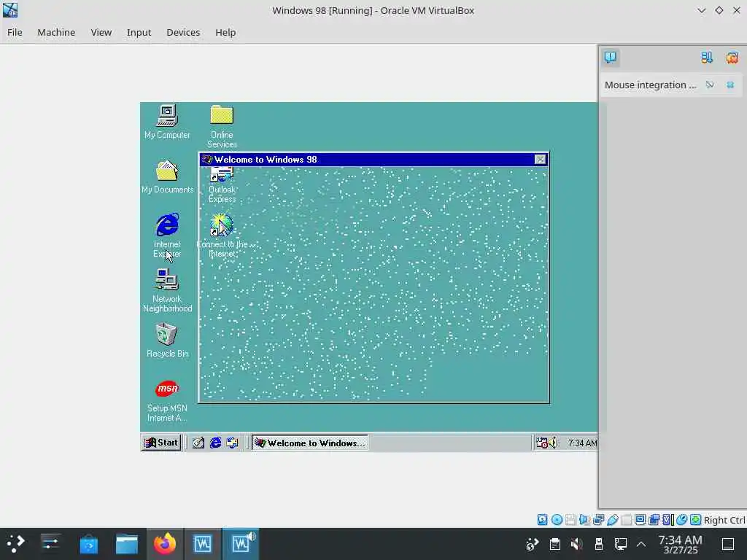
Task: Select the Connect to the Internet icon
Action: (222, 236)
